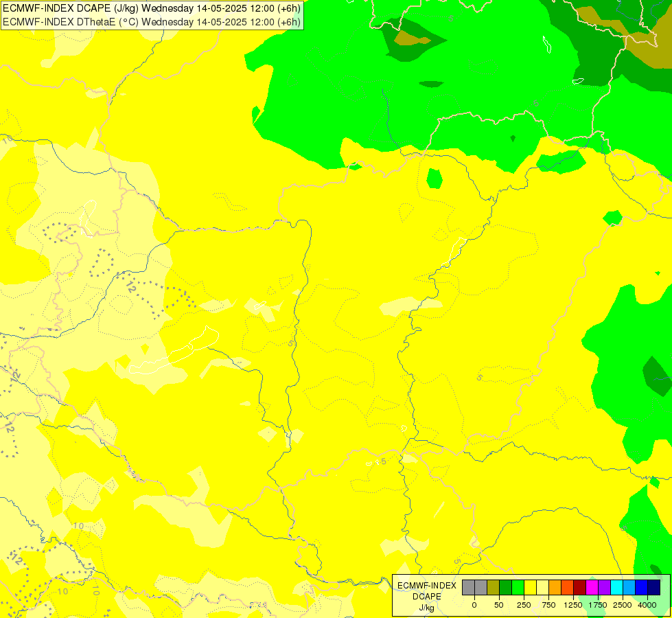Click the legend ECMWF-INDEX label

pyautogui.click(x=427, y=586)
